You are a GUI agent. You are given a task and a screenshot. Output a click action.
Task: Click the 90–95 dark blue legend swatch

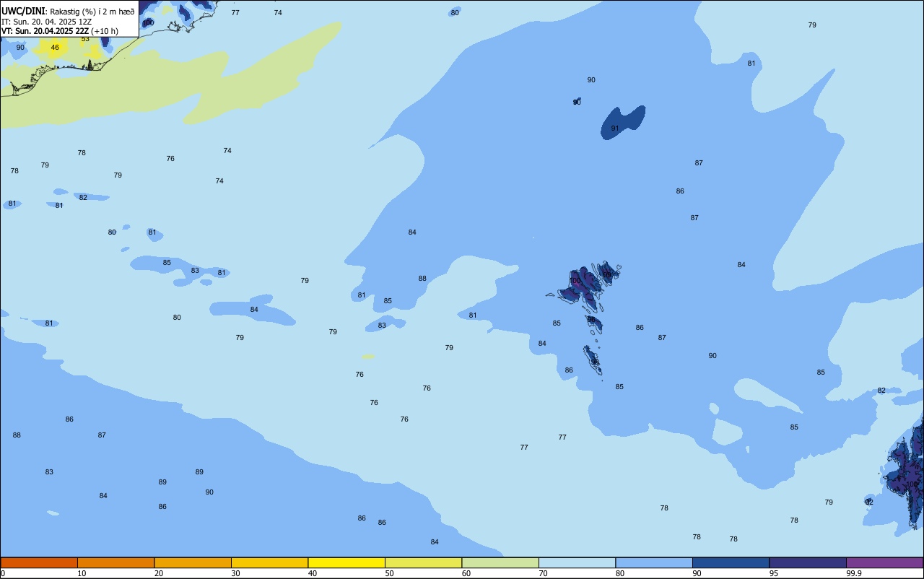coord(731,562)
